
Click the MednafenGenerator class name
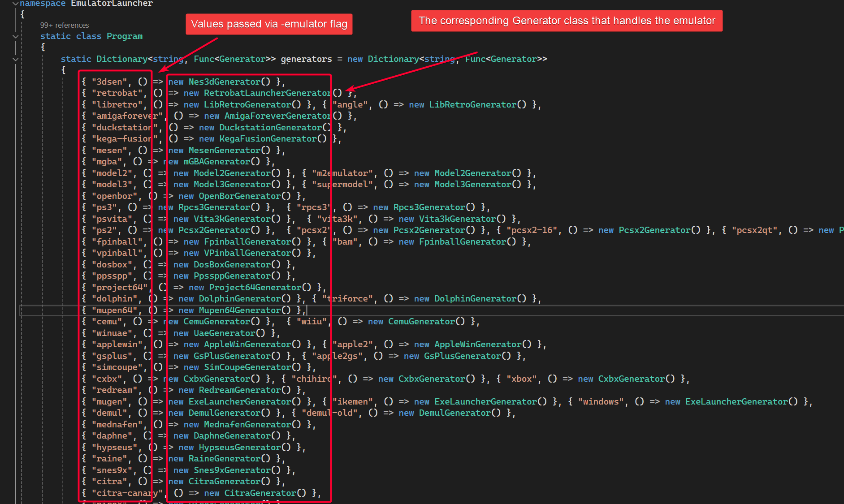tap(247, 425)
